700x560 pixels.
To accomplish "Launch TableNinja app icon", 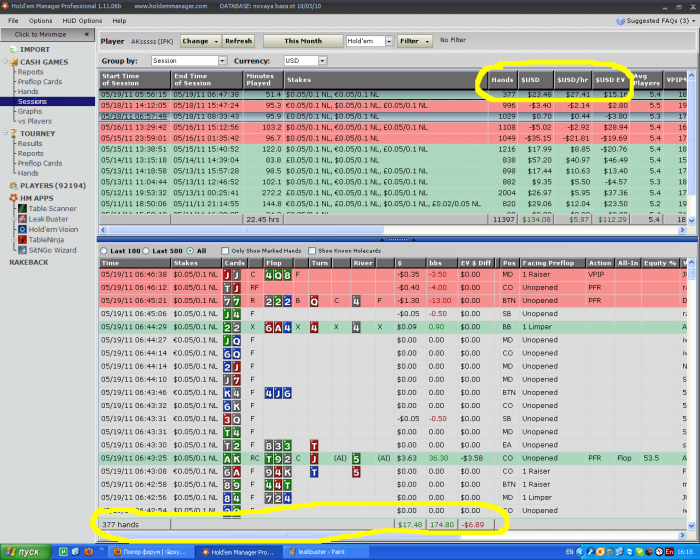I will pos(22,240).
